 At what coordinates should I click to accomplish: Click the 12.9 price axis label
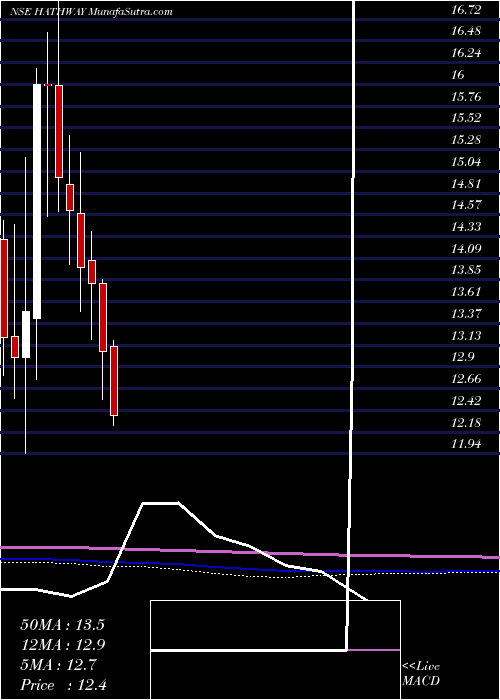pos(462,357)
